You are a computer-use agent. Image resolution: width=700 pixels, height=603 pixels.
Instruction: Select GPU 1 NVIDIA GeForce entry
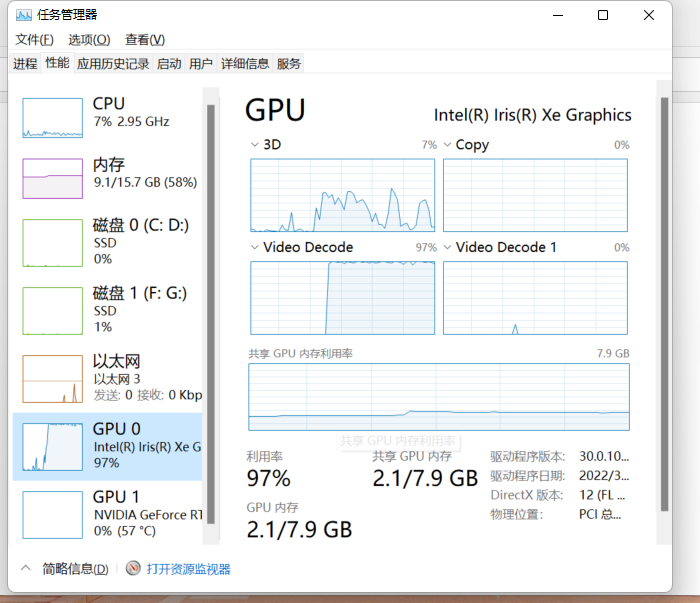pos(107,514)
